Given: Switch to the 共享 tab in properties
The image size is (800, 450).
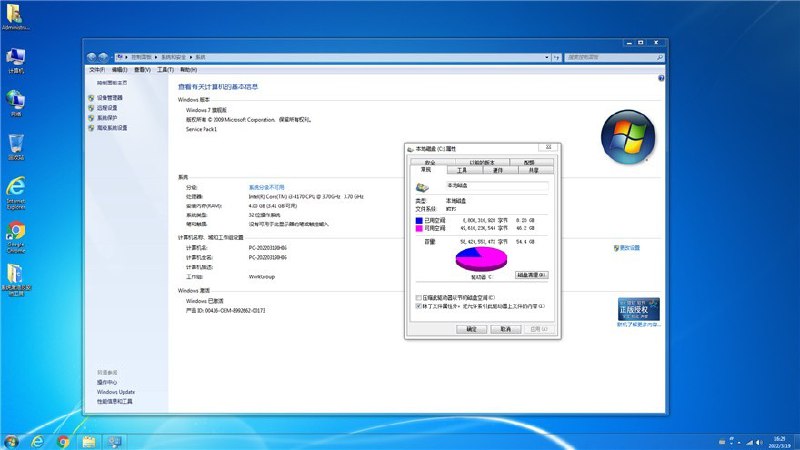Looking at the screenshot, I should click(x=533, y=171).
